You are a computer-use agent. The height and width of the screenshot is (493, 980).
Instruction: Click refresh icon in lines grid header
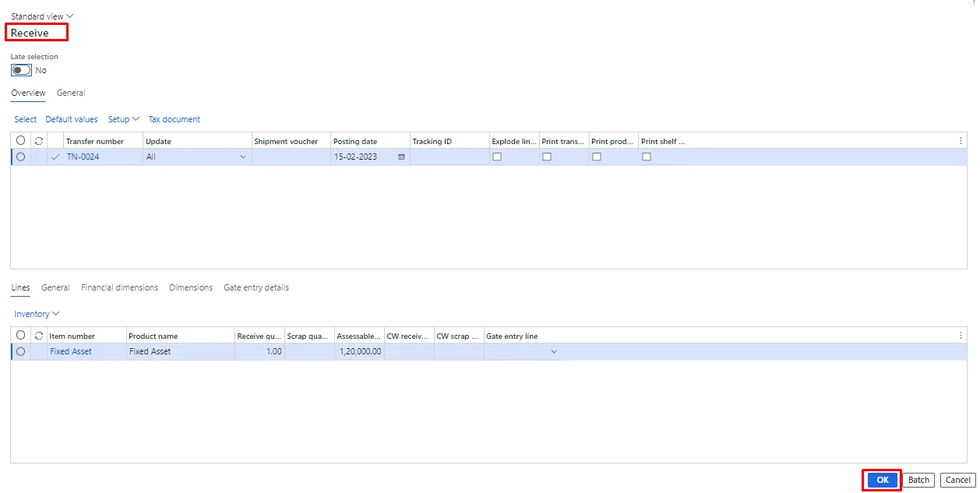pyautogui.click(x=38, y=336)
